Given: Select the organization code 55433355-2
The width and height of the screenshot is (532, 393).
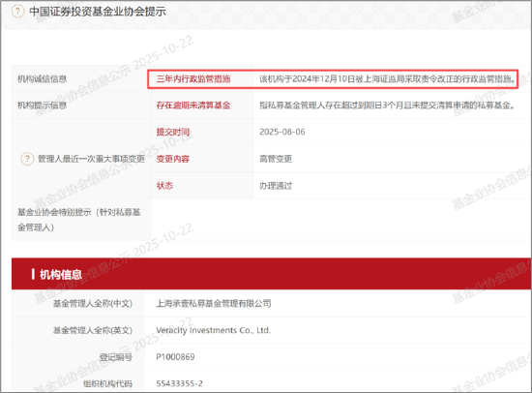Looking at the screenshot, I should 180,384.
